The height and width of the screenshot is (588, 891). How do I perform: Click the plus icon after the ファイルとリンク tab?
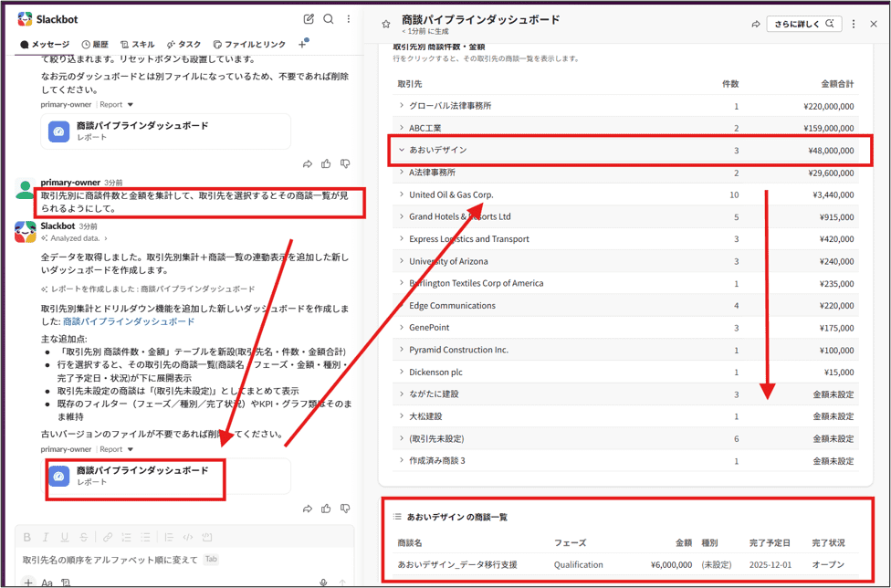(302, 45)
